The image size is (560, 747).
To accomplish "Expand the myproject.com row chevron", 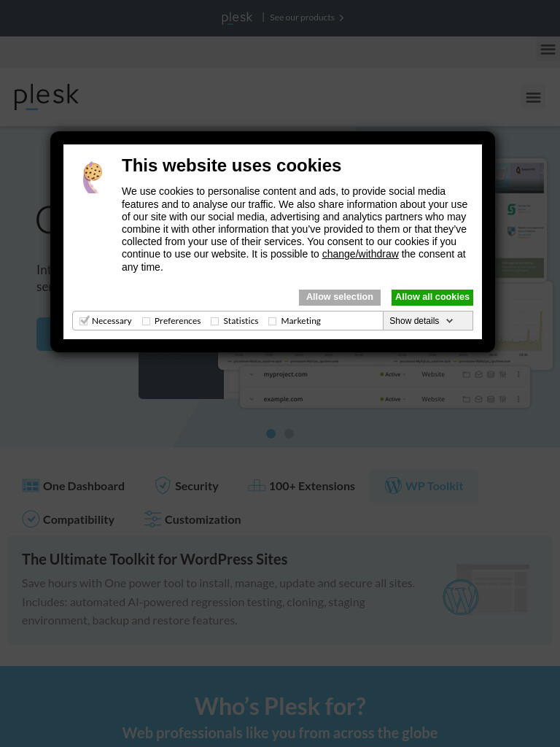I will [x=252, y=374].
